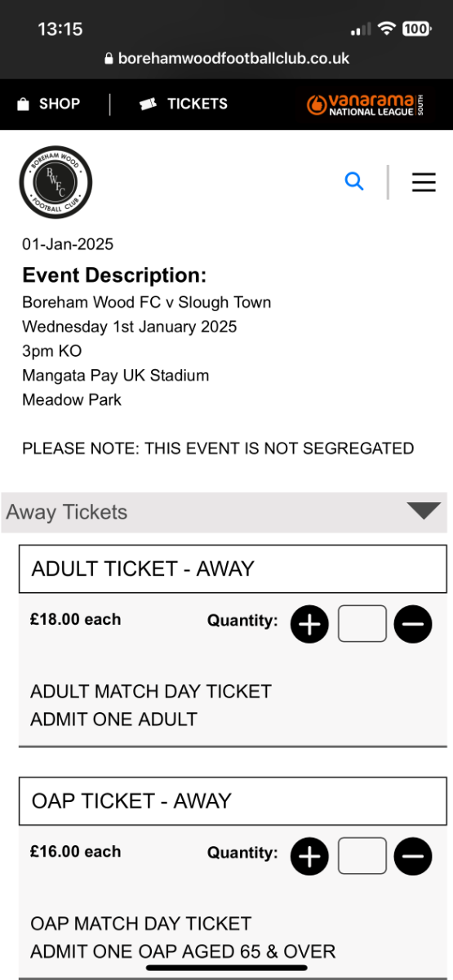The image size is (453, 980).
Task: Click the ticket stub icon beside TICKETS
Action: 148,104
